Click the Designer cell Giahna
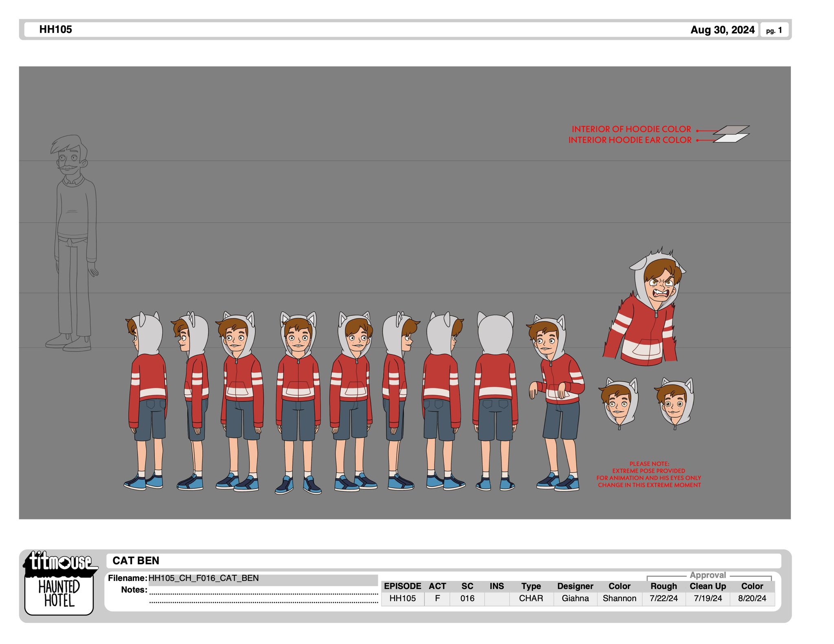 575,598
